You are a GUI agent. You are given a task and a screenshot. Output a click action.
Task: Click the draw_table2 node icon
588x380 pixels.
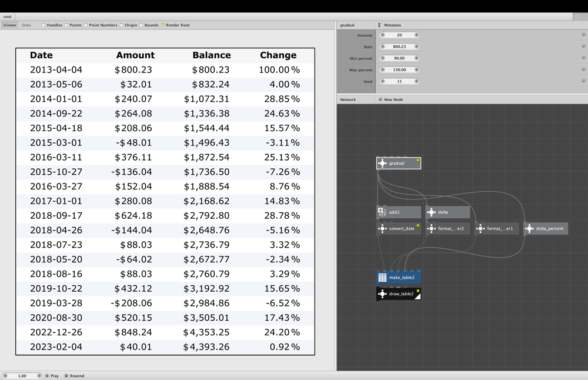[382, 294]
